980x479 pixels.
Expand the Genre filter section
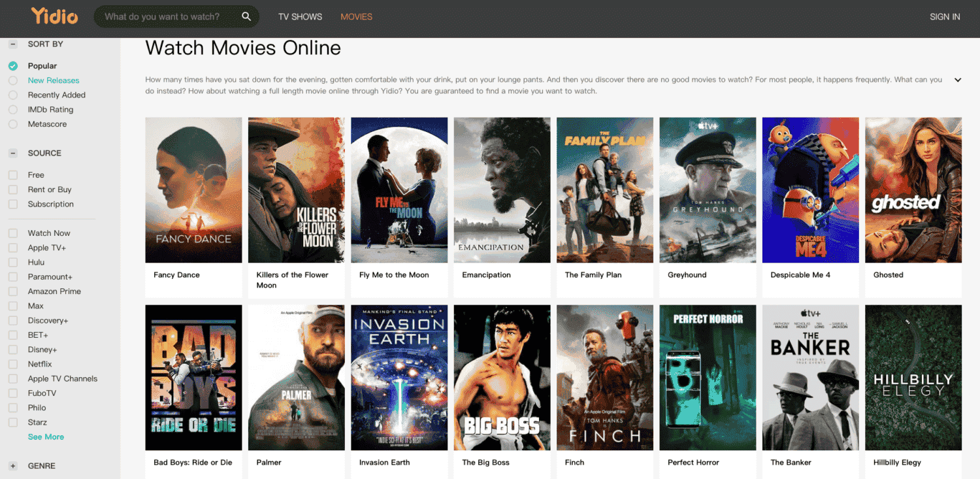[x=13, y=466]
